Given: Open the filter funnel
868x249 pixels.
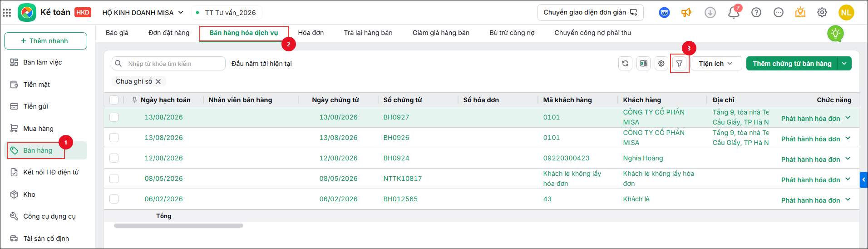Looking at the screenshot, I should pos(680,64).
